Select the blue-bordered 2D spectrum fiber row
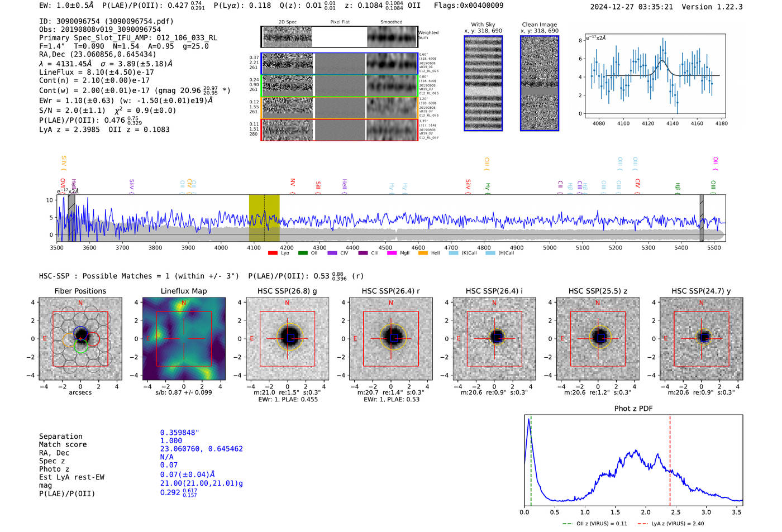 click(340, 64)
